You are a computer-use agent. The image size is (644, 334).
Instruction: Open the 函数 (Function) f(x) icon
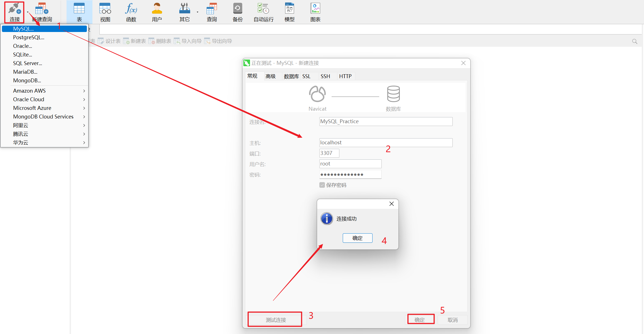pos(131,12)
